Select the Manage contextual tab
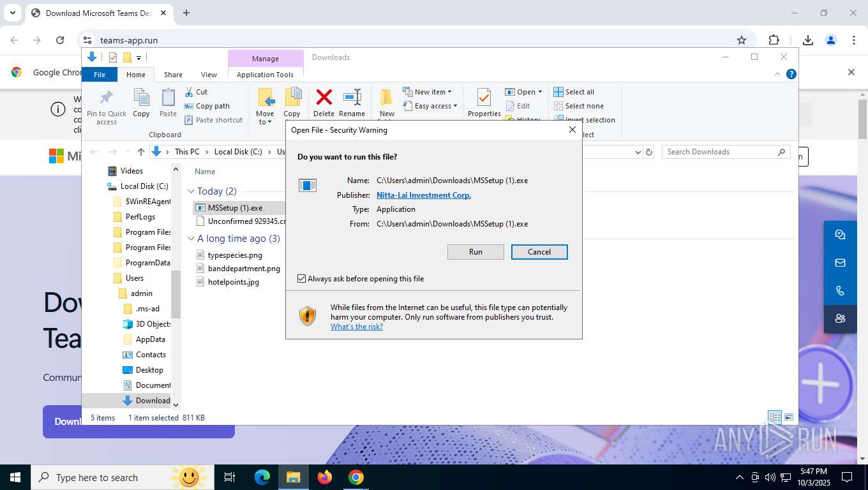This screenshot has height=490, width=868. pos(266,58)
